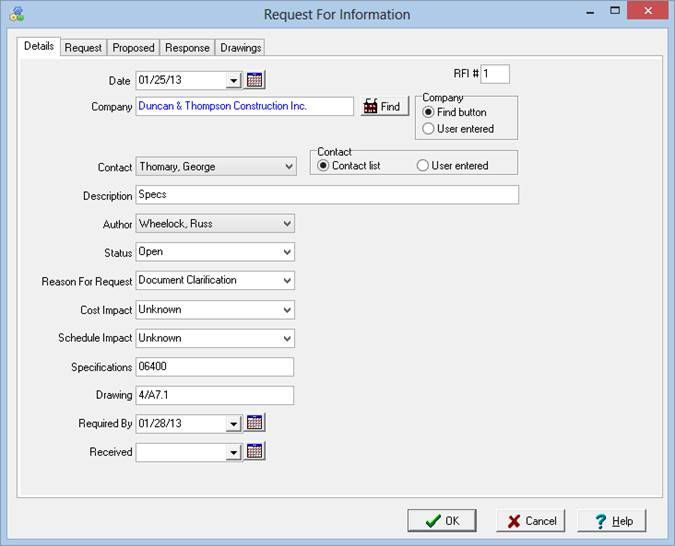Expand the Cost Impact dropdown
This screenshot has height=546, width=675.
(x=288, y=310)
